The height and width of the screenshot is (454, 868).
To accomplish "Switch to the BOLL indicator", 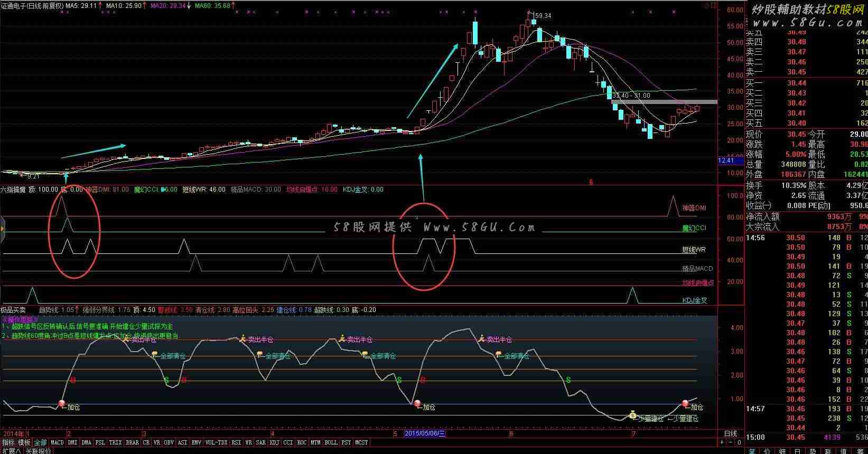I will [x=331, y=442].
